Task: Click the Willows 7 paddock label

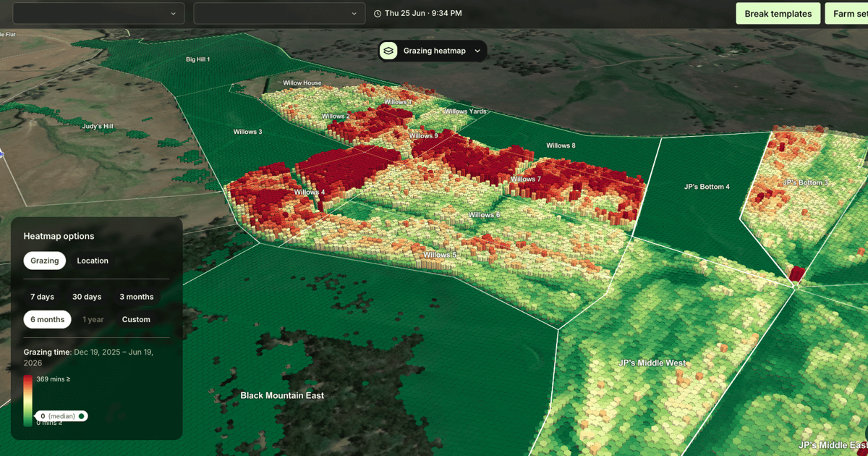Action: coord(526,180)
